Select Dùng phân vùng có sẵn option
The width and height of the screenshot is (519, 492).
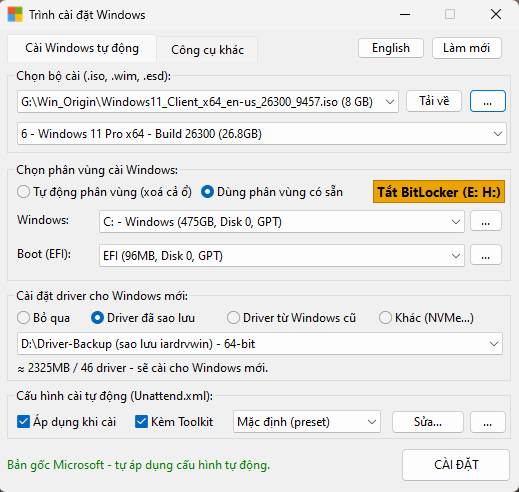(272, 192)
